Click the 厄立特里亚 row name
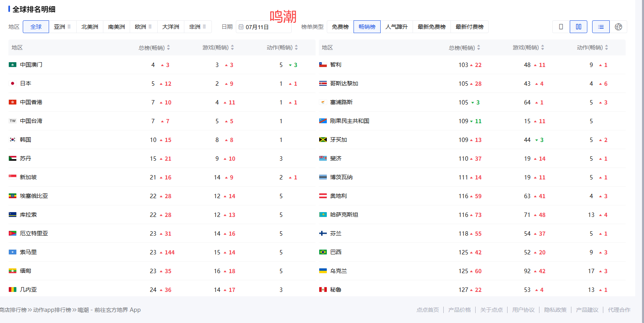 [x=34, y=233]
